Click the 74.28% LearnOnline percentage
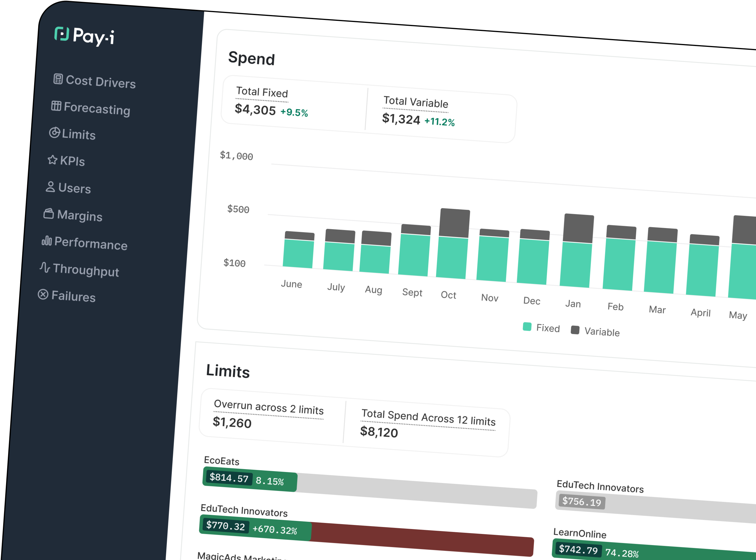Screen dimensions: 756x560 pos(622,553)
